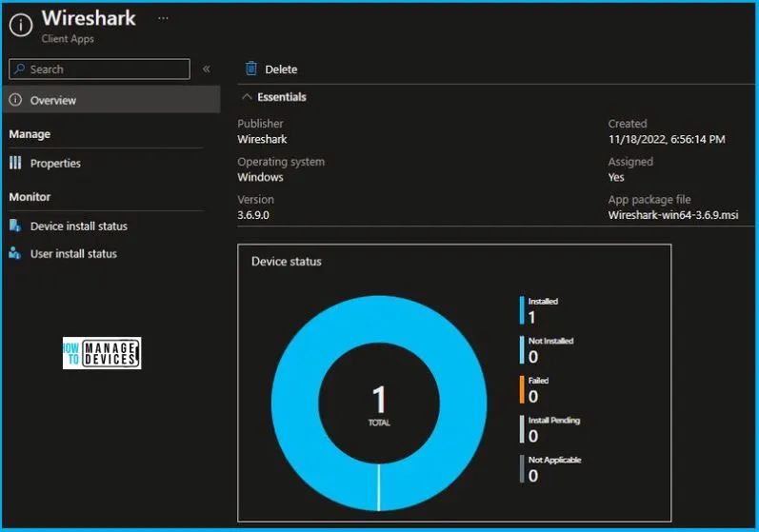Click the Not Installed legend label
The image size is (759, 532).
tap(550, 341)
